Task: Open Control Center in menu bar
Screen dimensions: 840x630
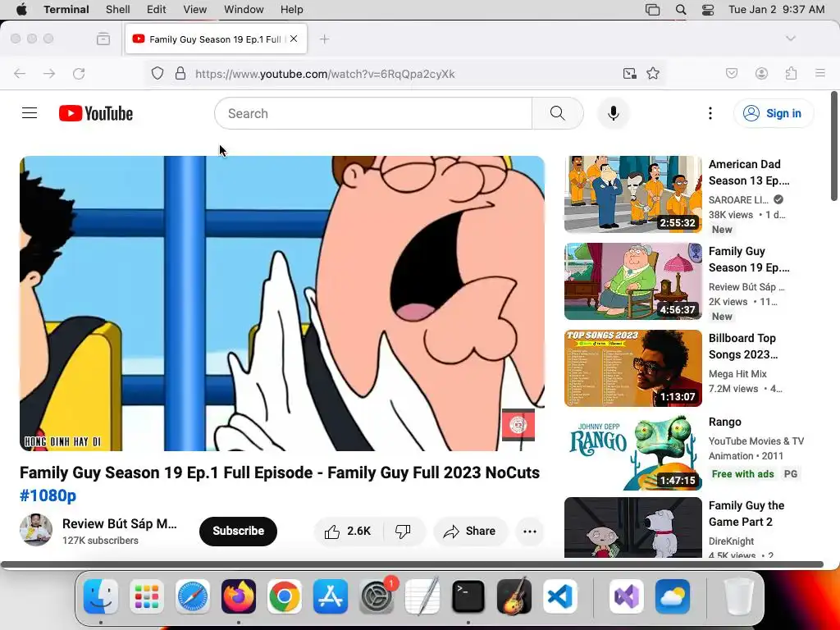Action: 708,10
